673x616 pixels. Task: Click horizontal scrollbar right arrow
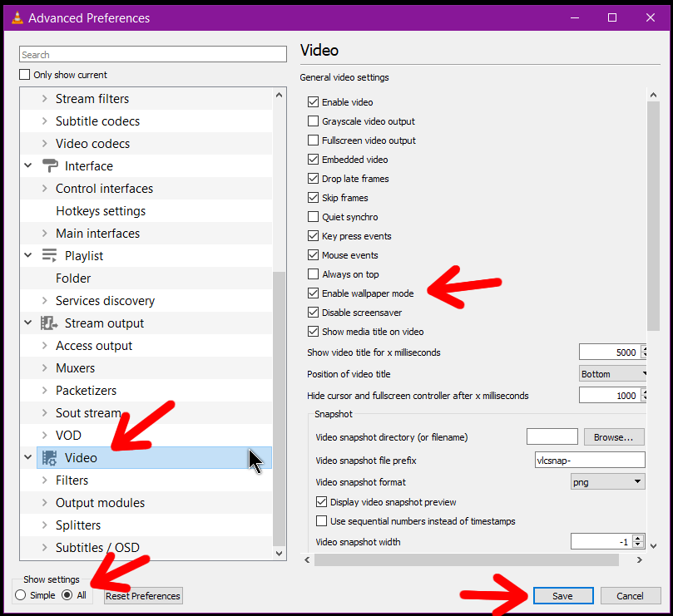click(x=640, y=559)
